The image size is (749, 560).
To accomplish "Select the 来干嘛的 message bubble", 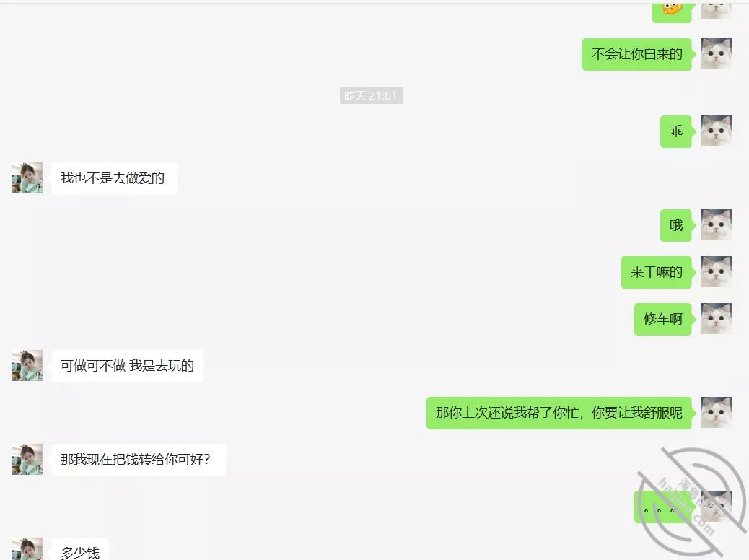I will pos(657,272).
